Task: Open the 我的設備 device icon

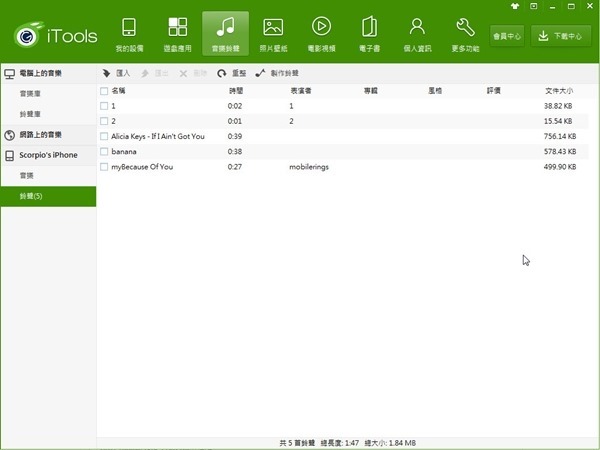Action: [x=129, y=27]
